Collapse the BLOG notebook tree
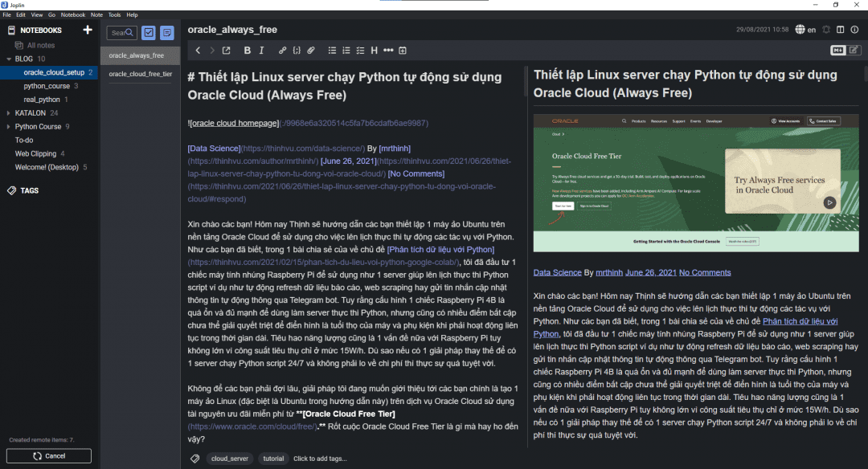The width and height of the screenshot is (868, 469). click(x=8, y=59)
